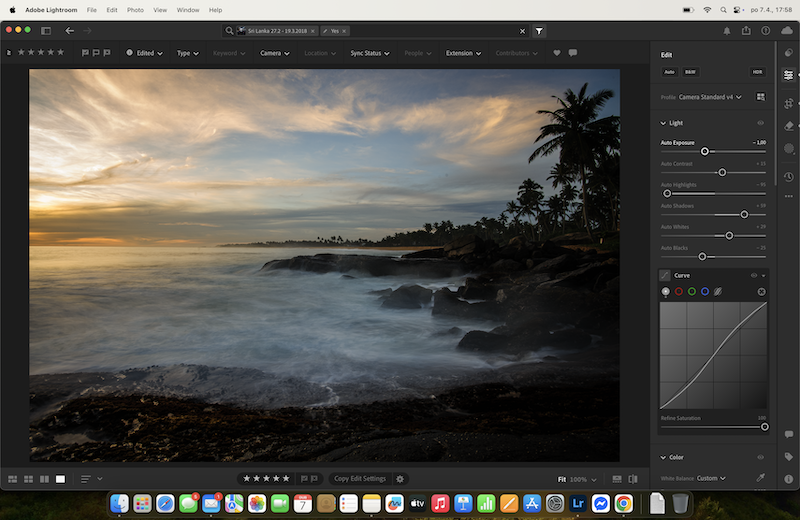The width and height of the screenshot is (800, 520).
Task: Open the Type filter dropdown
Action: tap(188, 53)
